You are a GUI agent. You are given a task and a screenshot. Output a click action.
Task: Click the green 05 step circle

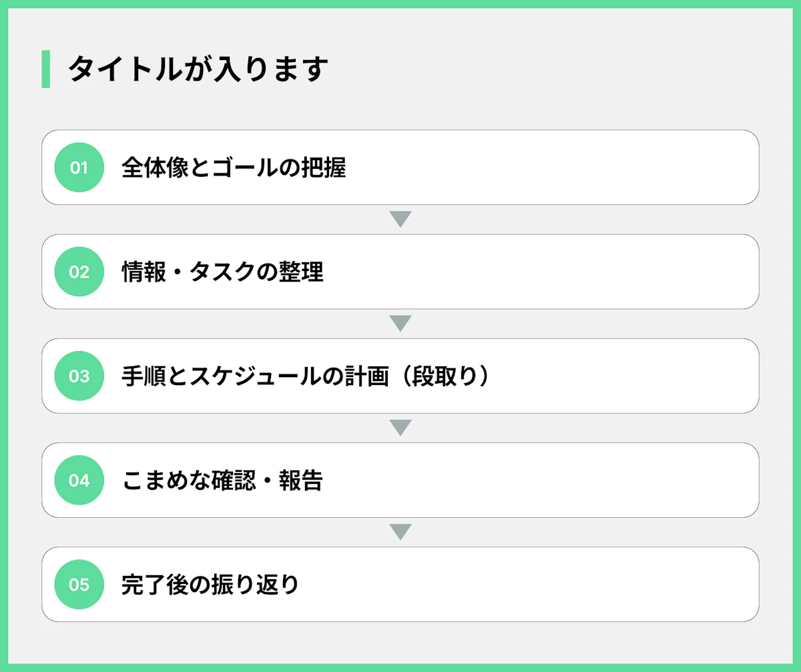pos(79,585)
